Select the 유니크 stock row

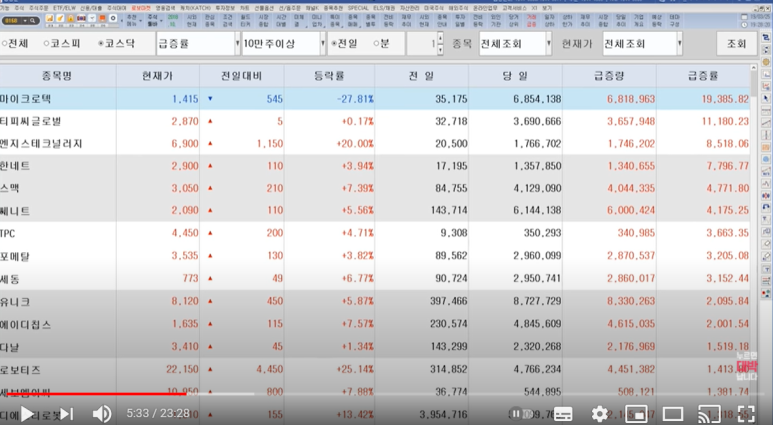(375, 301)
